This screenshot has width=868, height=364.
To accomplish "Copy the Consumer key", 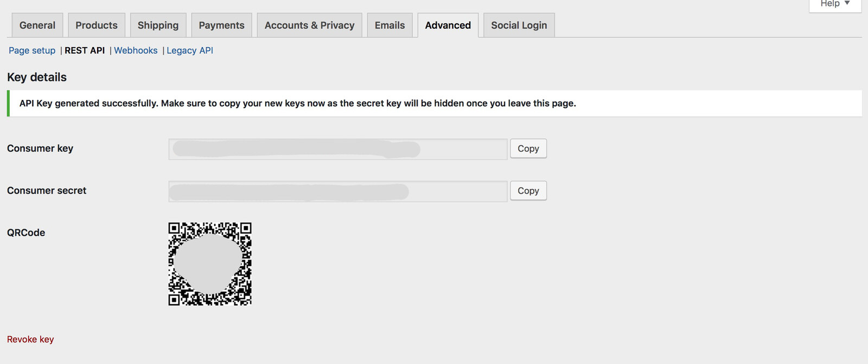I will (528, 149).
